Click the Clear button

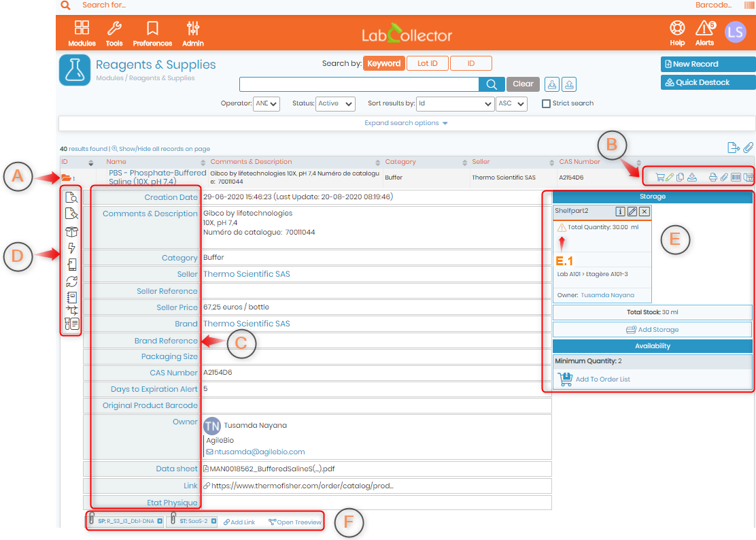(523, 84)
